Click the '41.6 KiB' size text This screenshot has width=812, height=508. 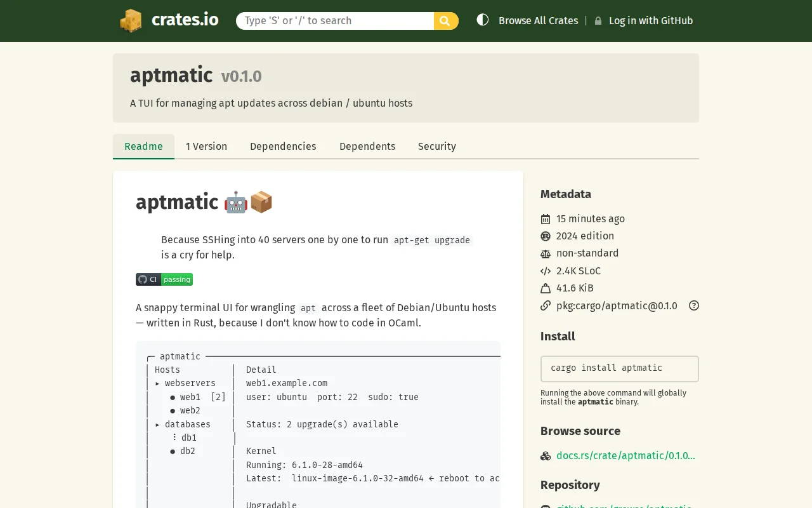575,288
